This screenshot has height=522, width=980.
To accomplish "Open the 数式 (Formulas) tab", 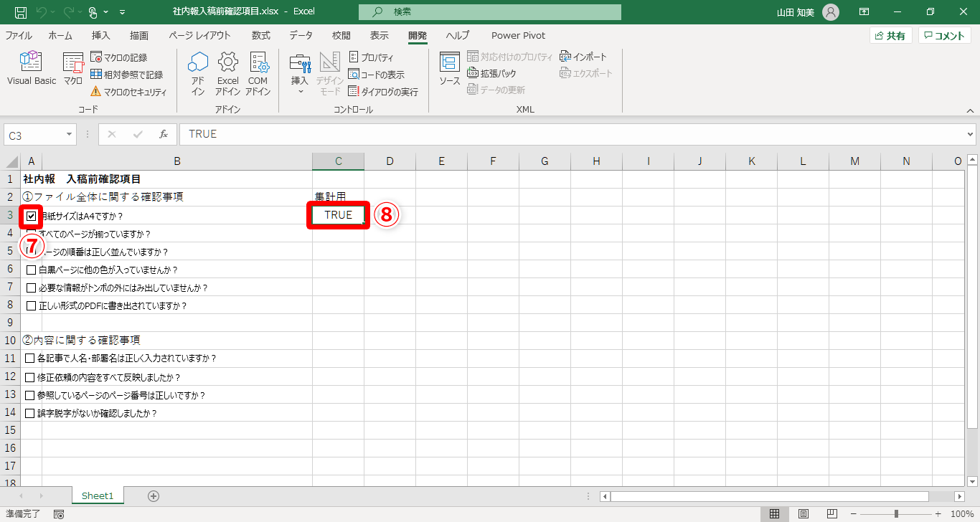I will click(261, 35).
